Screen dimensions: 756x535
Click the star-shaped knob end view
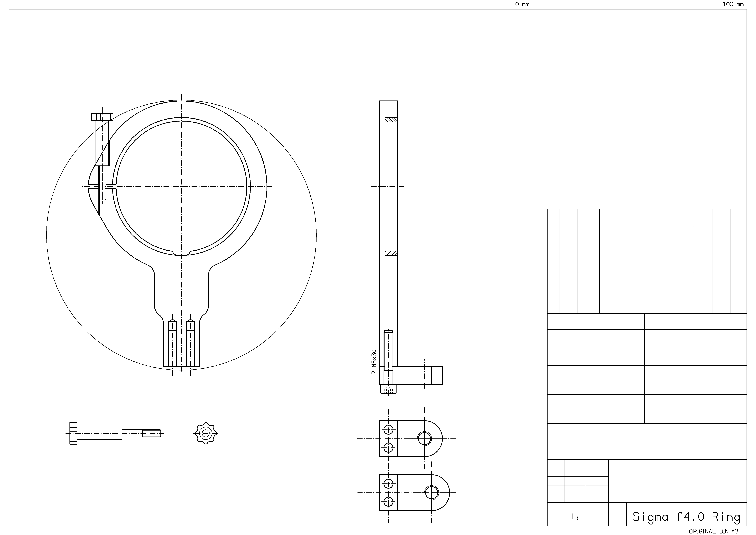point(206,433)
